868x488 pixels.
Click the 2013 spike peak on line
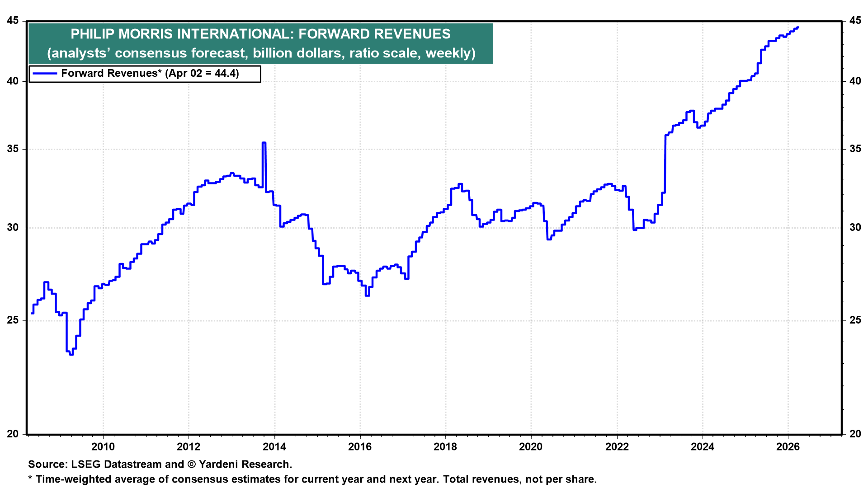[264, 143]
